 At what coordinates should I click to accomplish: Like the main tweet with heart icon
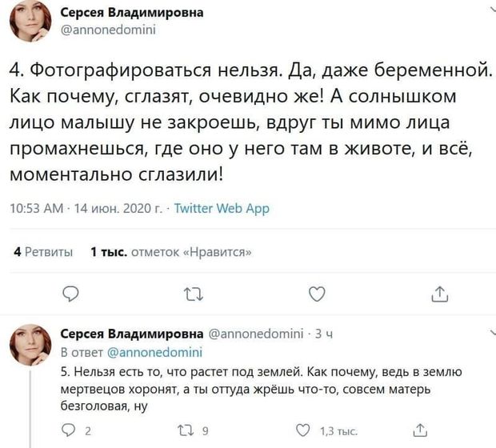tap(317, 294)
